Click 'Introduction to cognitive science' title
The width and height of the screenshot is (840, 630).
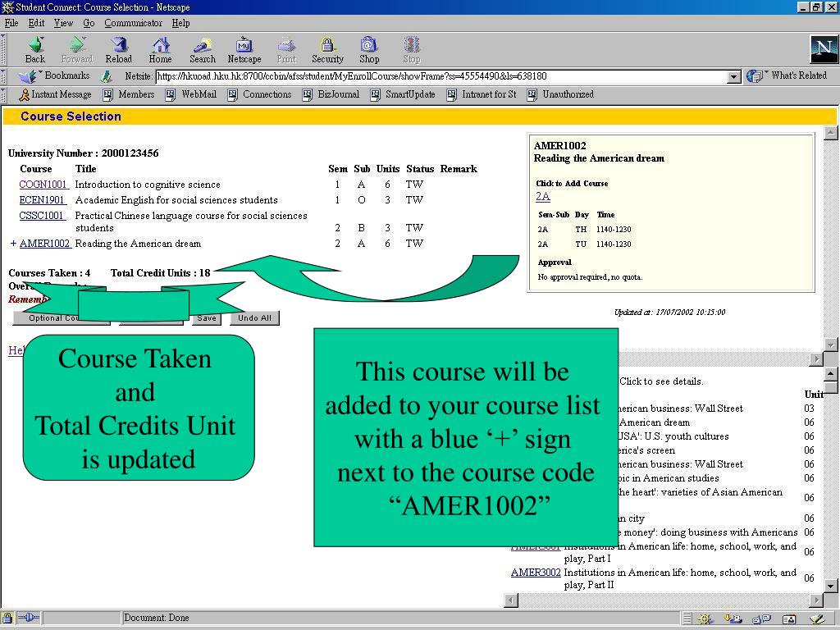(148, 185)
